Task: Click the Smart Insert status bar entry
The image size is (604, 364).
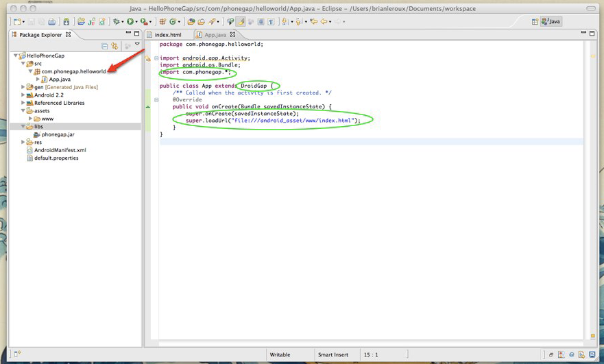Action: coord(333,355)
